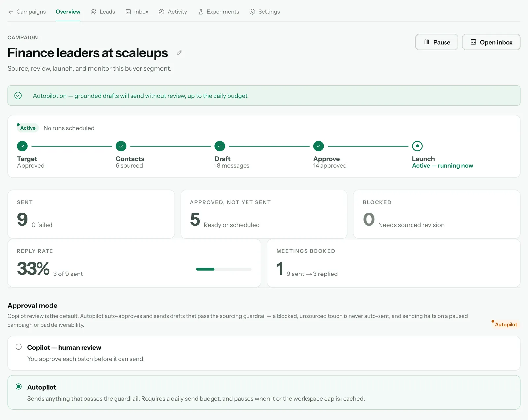528x420 pixels.
Task: Click the pause bars icon
Action: coord(427,42)
